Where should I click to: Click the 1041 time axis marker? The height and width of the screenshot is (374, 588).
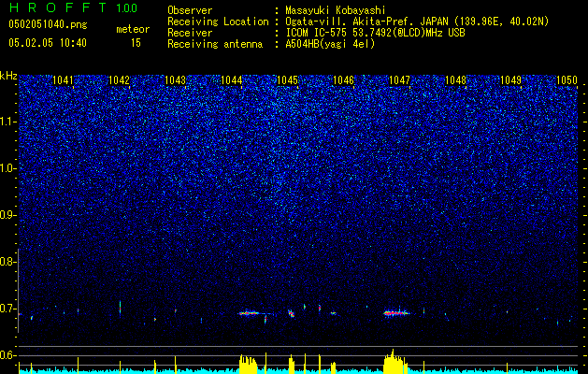63,80
